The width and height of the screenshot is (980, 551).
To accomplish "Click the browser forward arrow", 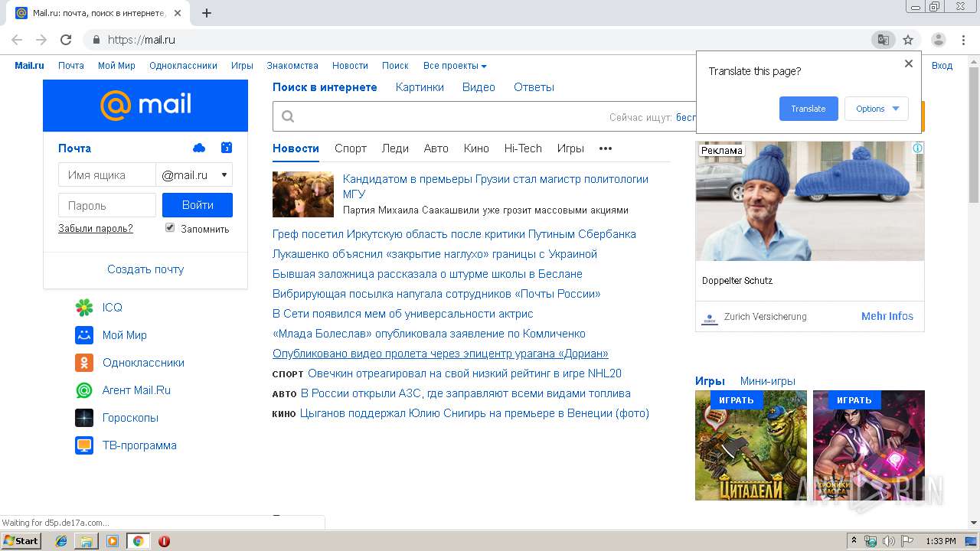I will (x=41, y=40).
